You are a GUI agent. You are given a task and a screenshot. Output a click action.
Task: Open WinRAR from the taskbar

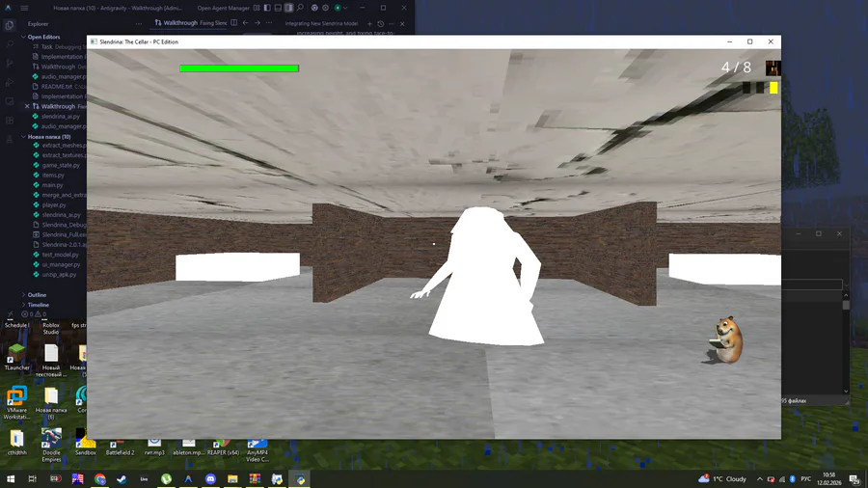tap(255, 479)
